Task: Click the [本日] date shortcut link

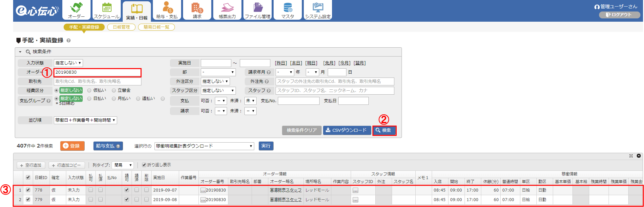Action: click(296, 63)
